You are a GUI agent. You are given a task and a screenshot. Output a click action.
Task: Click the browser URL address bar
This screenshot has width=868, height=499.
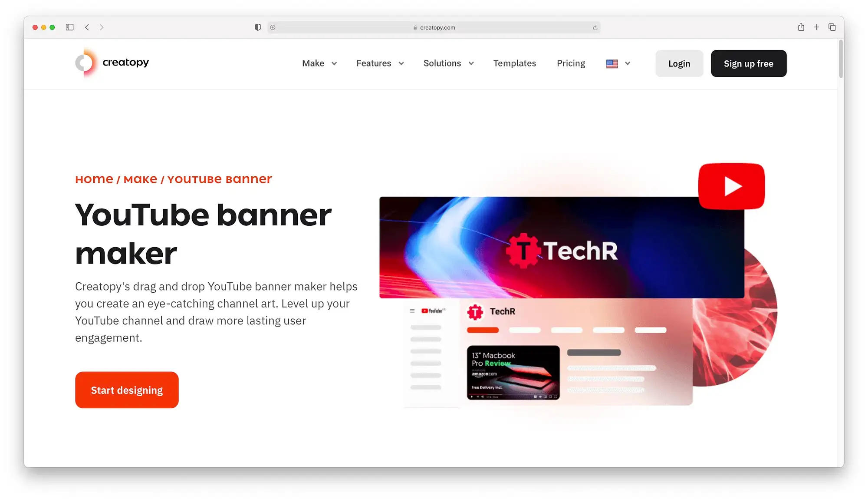434,27
